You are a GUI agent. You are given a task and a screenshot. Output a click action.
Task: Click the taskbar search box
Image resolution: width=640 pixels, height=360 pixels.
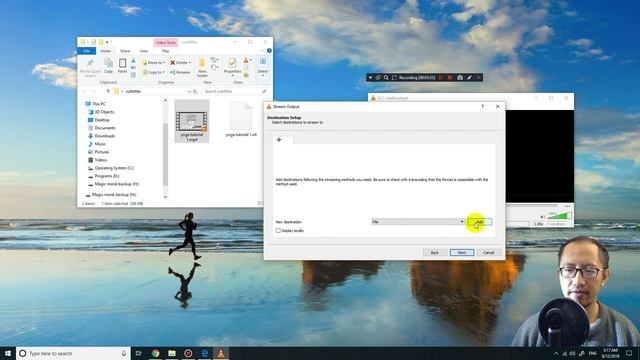tap(73, 353)
